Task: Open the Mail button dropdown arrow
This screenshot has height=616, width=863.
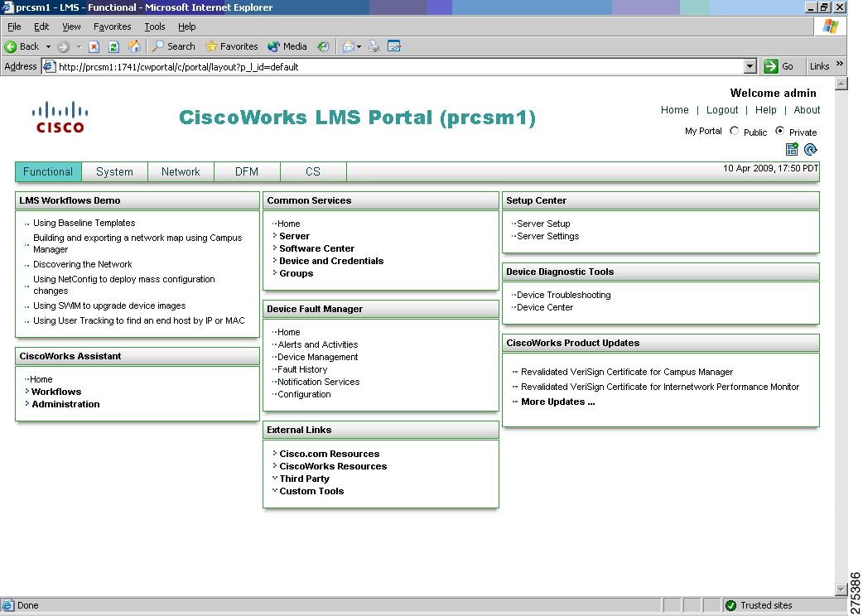Action: 359,46
